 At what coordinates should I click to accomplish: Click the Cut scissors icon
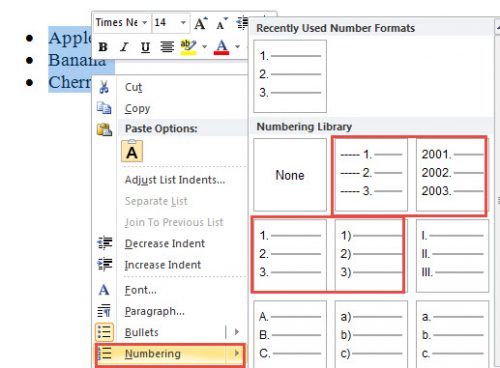point(104,87)
